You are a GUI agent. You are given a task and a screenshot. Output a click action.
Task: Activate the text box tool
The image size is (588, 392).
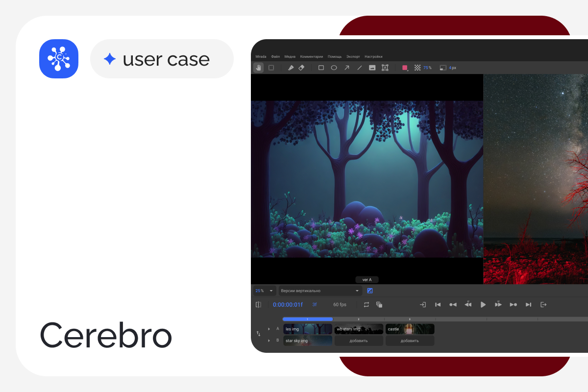(x=385, y=68)
